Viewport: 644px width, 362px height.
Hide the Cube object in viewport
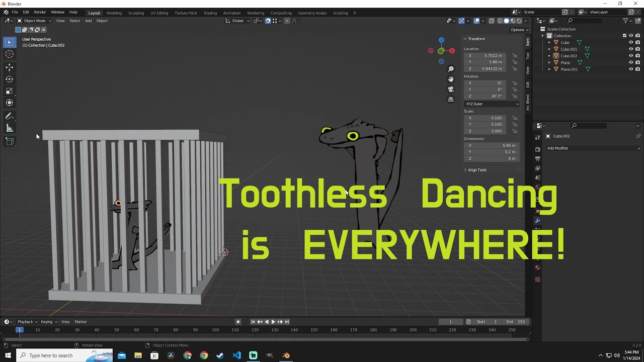631,42
